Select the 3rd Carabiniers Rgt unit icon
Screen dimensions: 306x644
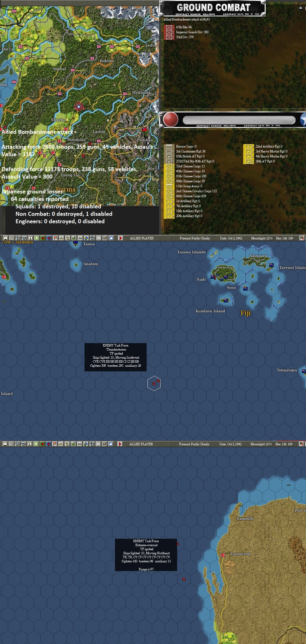coord(169,152)
